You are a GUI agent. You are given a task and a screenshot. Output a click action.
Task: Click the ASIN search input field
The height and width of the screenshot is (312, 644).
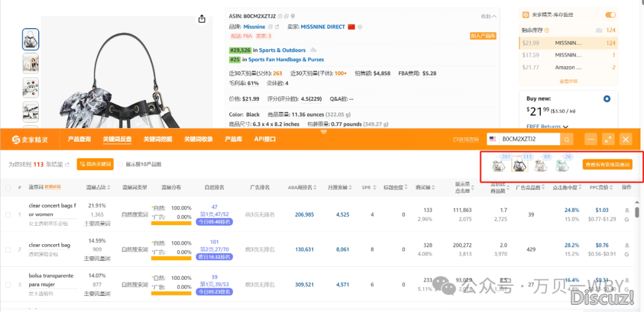pos(529,139)
